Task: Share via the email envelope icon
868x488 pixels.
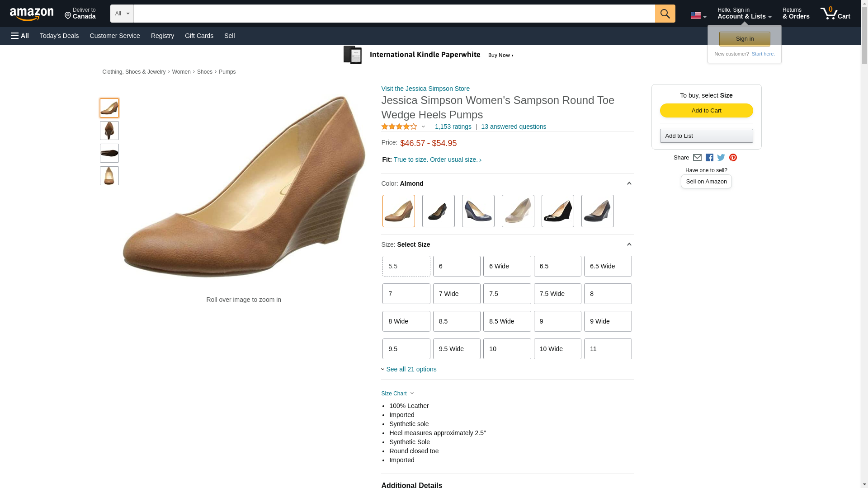Action: pyautogui.click(x=697, y=158)
